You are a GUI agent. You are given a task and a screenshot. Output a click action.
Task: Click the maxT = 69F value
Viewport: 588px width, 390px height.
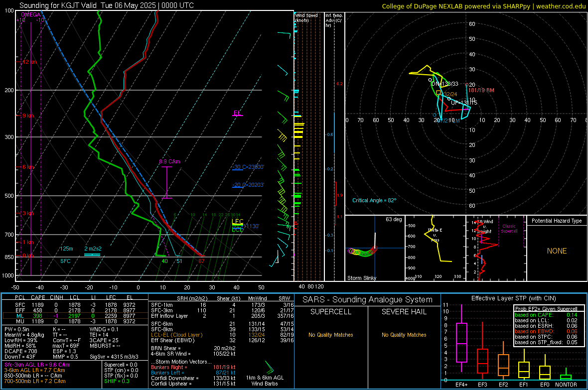(x=66, y=346)
